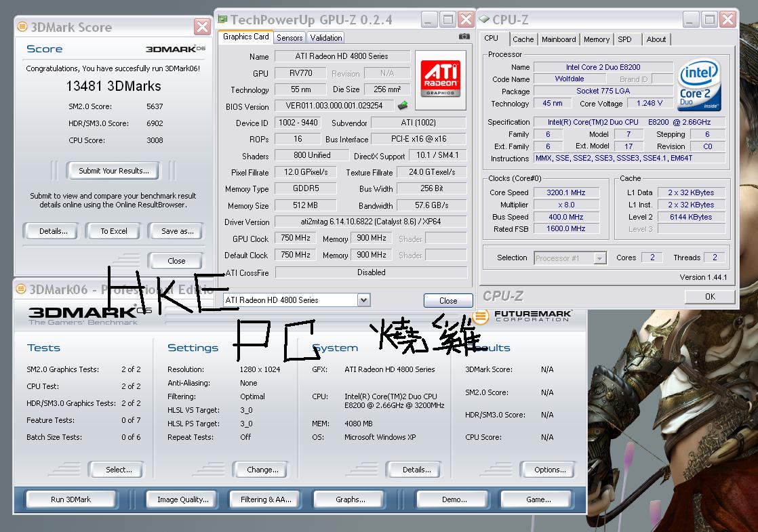This screenshot has width=758, height=532.
Task: Click OK in the CPU-Z window
Action: 710,297
